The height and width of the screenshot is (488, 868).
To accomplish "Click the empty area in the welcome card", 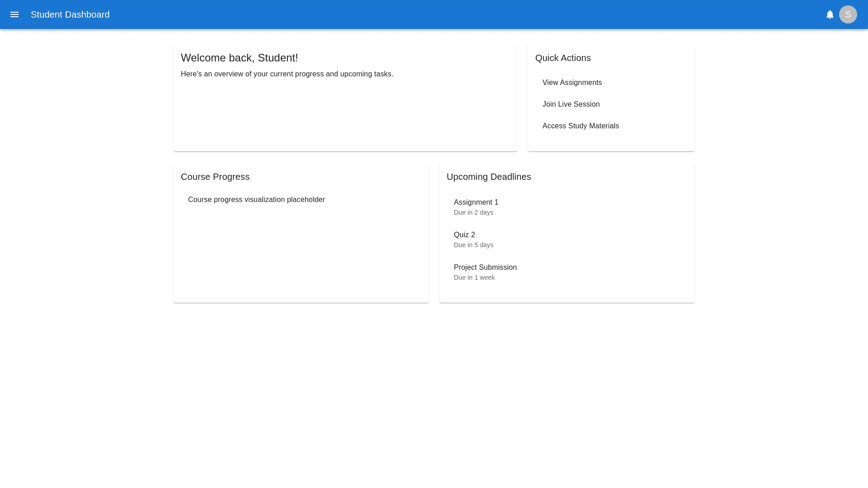I will [x=345, y=117].
